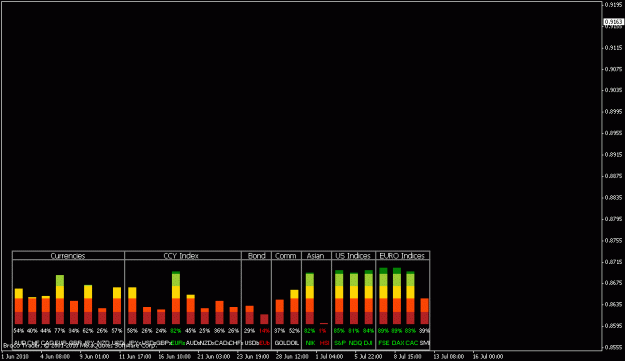Select the NIK symbol label
625x361 pixels.
click(310, 343)
